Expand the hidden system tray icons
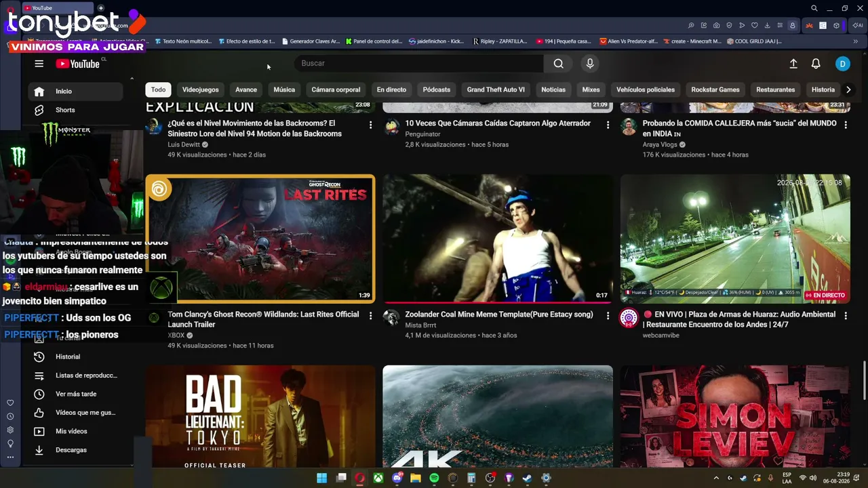 coord(716,478)
